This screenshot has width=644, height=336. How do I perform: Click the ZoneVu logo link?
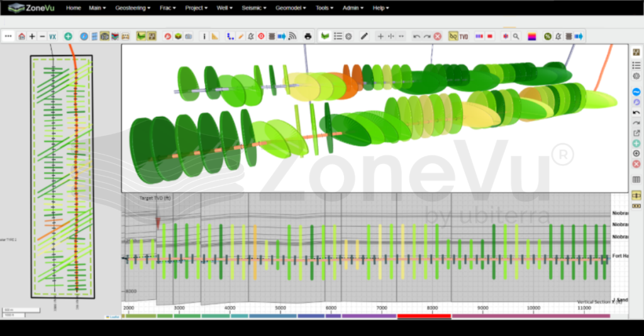click(x=31, y=8)
